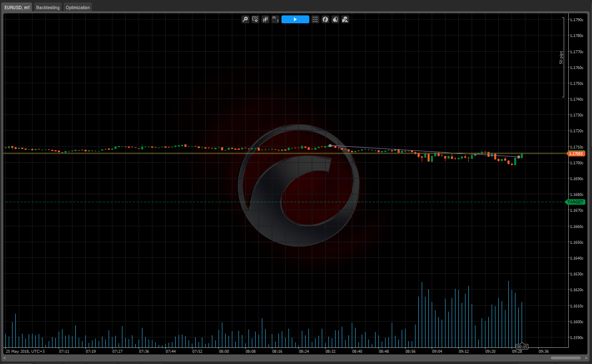Viewport: 592px width, 364px height.
Task: Open the Optimization tab
Action: tap(78, 7)
